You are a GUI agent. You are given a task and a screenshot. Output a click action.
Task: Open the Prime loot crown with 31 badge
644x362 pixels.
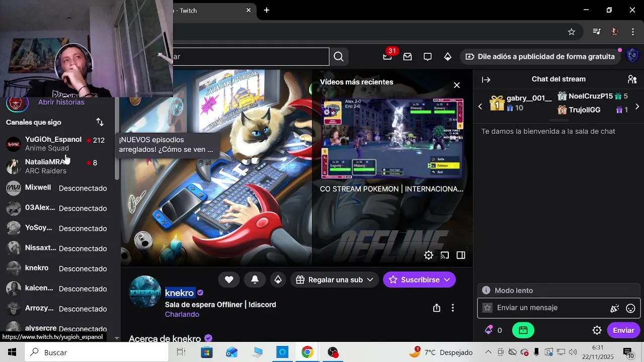387,56
